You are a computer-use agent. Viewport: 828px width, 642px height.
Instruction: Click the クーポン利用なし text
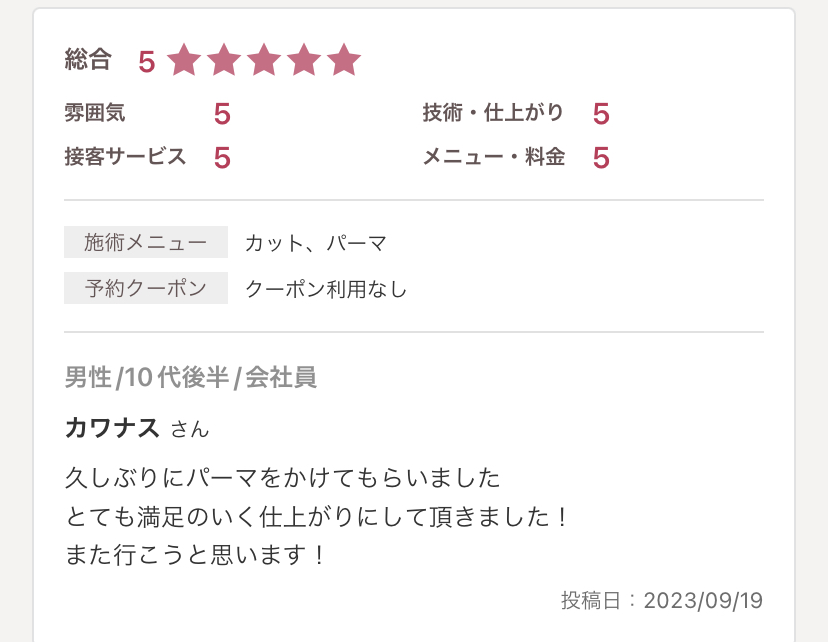pos(326,289)
